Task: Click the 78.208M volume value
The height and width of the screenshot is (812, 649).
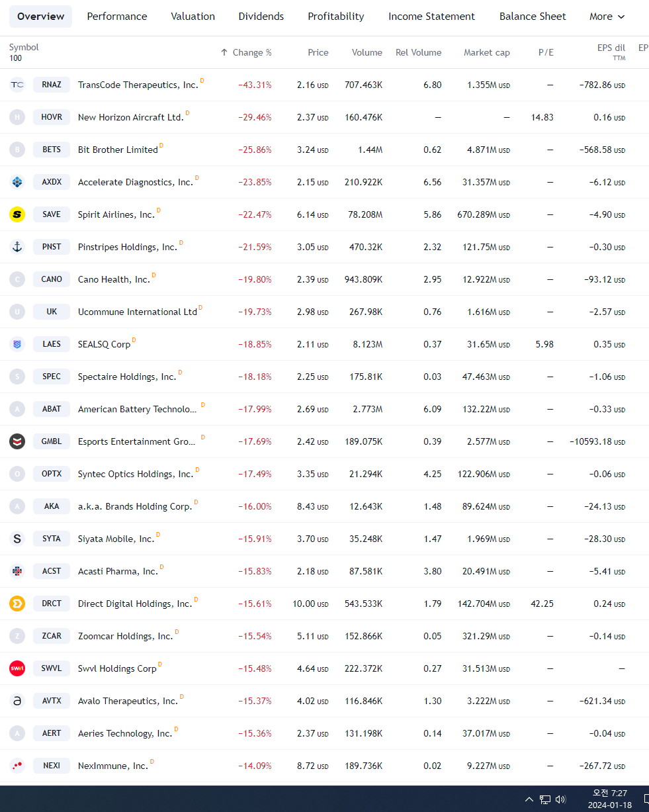Action: [x=366, y=215]
